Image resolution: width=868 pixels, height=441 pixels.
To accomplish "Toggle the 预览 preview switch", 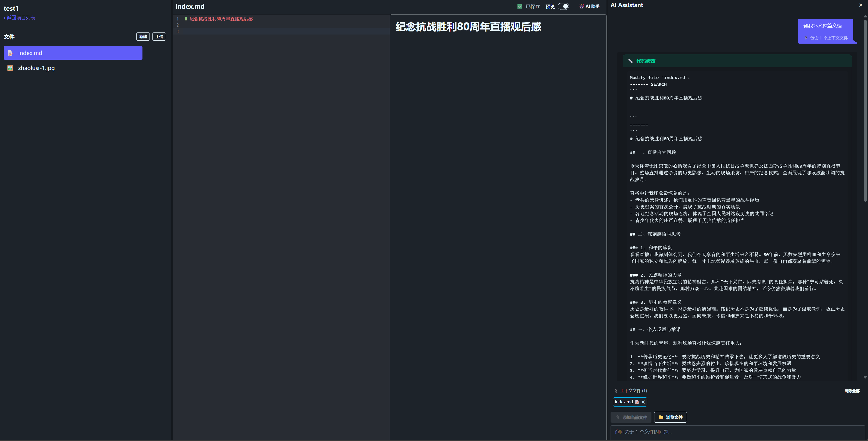I will click(563, 6).
